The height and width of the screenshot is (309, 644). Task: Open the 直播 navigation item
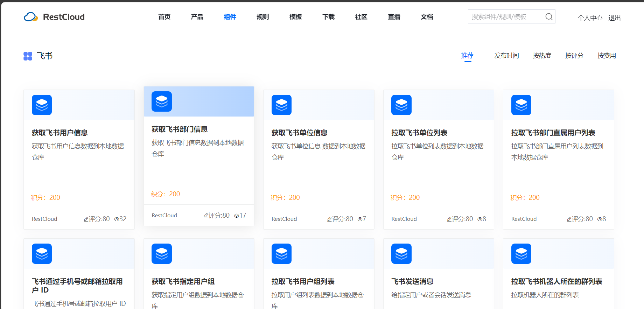[394, 17]
